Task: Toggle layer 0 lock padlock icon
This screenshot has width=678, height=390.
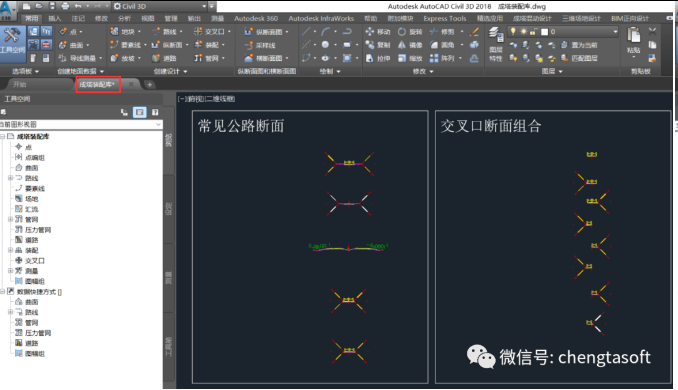Action: [534, 32]
